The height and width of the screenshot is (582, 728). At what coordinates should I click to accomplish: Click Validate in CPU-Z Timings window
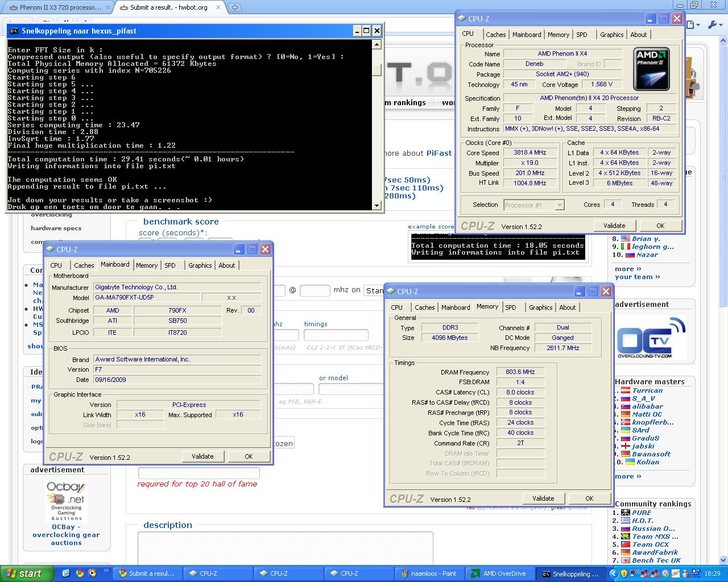tap(543, 498)
